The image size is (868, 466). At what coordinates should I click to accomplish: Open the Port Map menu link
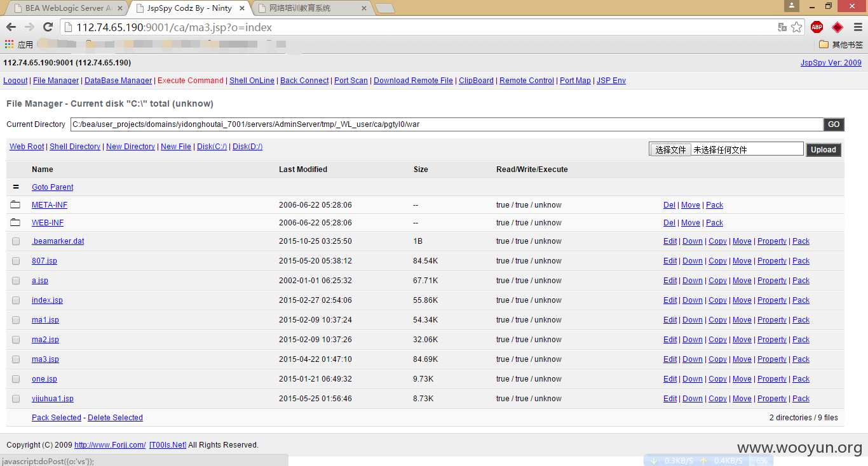point(575,81)
